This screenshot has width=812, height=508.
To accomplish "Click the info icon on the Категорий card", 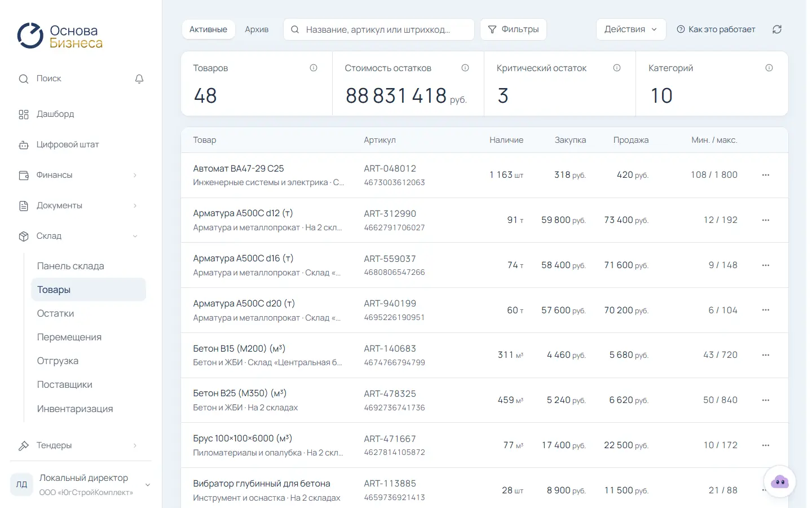I will (x=769, y=68).
